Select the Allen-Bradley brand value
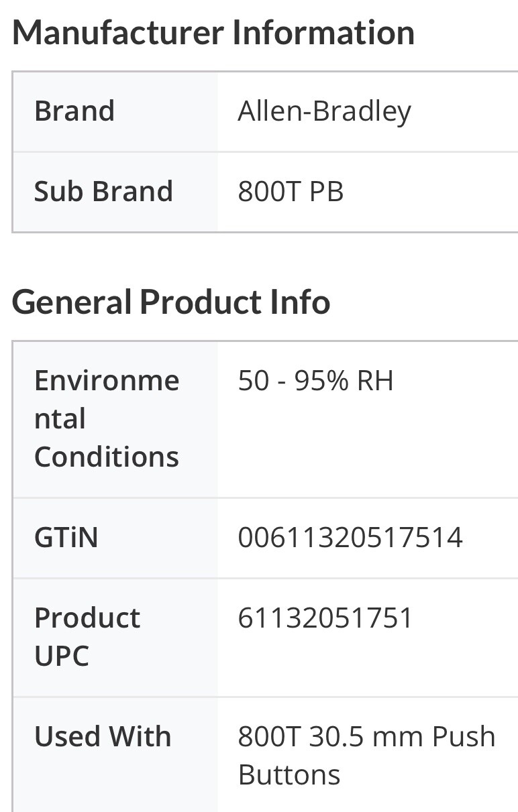Screen dimensions: 518x812 pyautogui.click(x=324, y=111)
